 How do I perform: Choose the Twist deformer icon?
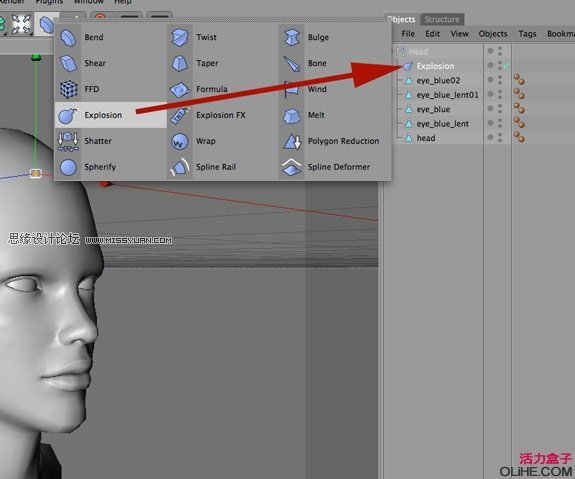pos(180,37)
